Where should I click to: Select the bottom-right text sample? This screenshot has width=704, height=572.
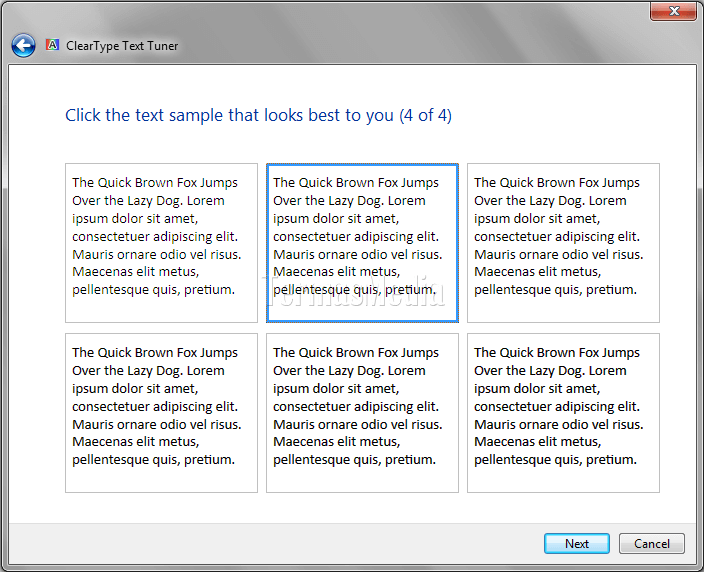(563, 413)
